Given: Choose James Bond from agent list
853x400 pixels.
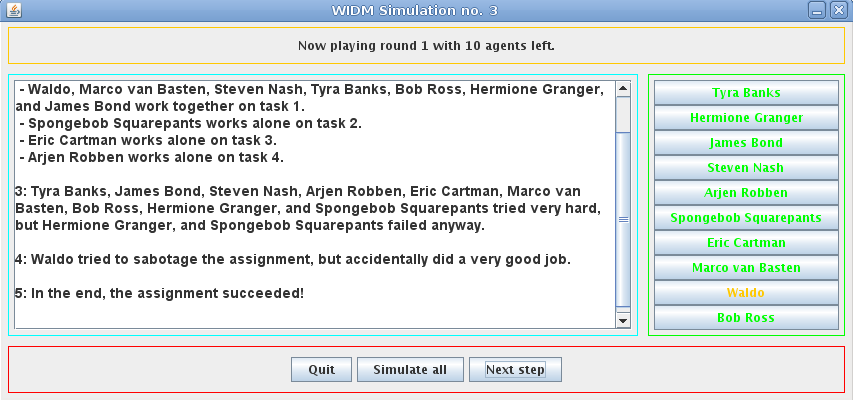Looking at the screenshot, I should point(746,143).
